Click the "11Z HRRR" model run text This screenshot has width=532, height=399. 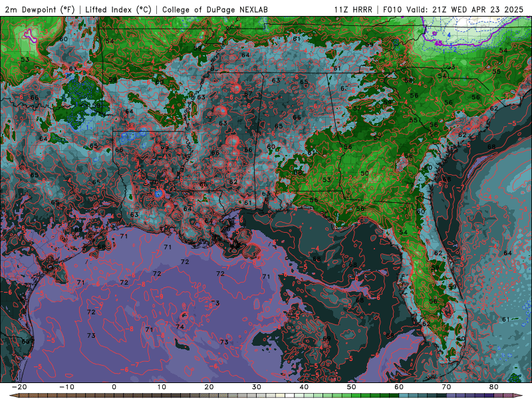353,9
